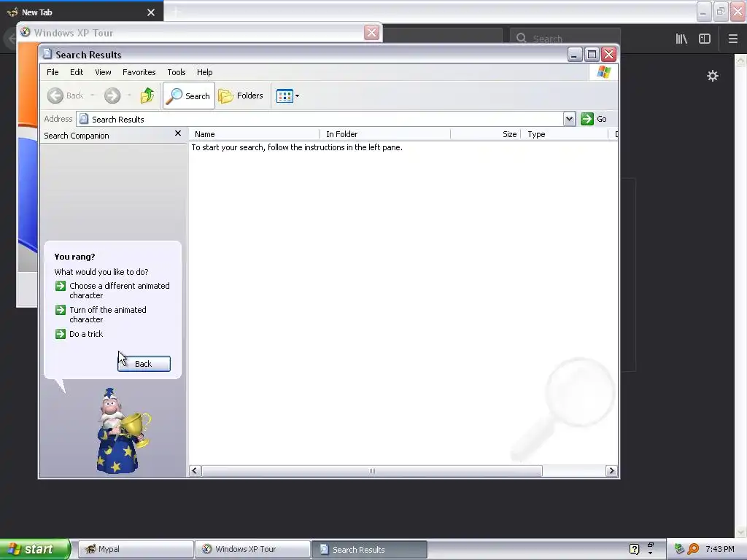Click the Forward navigation arrow icon
747x560 pixels.
112,96
